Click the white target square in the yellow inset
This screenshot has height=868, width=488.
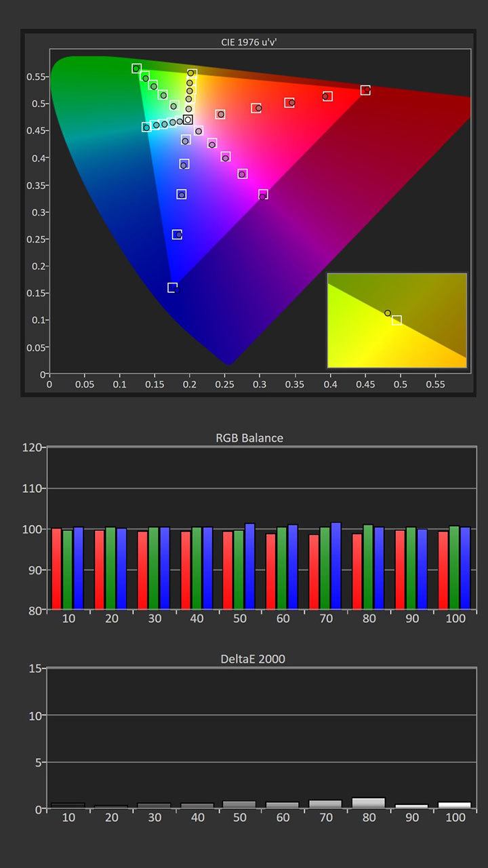396,320
